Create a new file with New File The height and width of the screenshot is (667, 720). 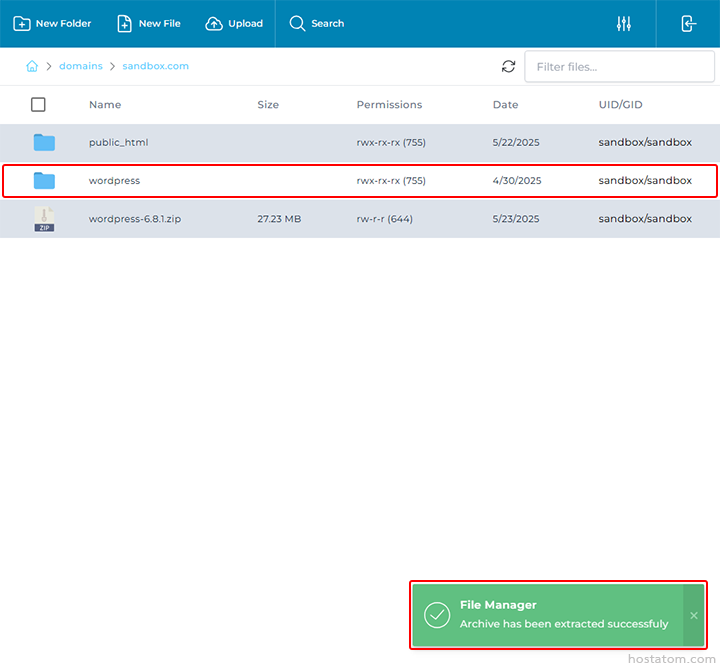click(148, 24)
